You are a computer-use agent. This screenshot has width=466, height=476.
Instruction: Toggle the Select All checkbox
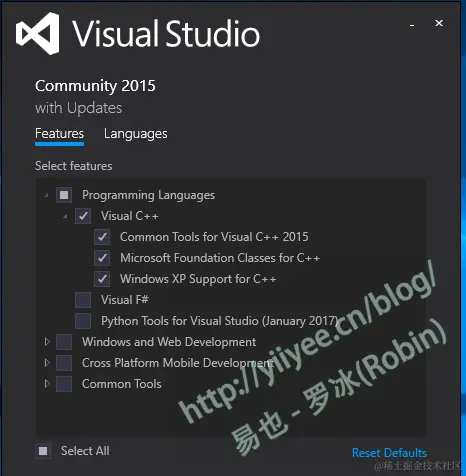(x=43, y=451)
